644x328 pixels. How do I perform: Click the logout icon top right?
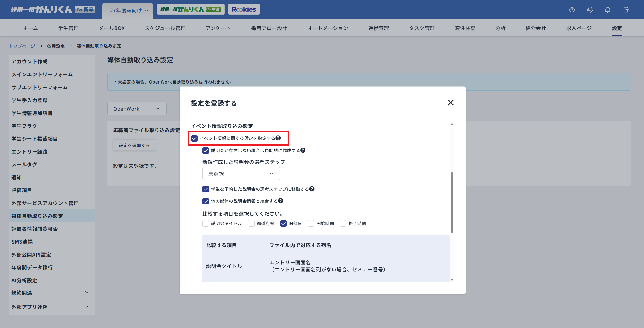coord(626,9)
